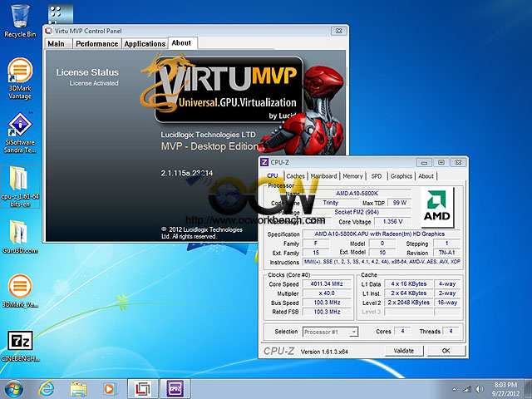Click the Level 2 cache 2 x 2048 KBytes
532x399 pixels.
click(408, 303)
